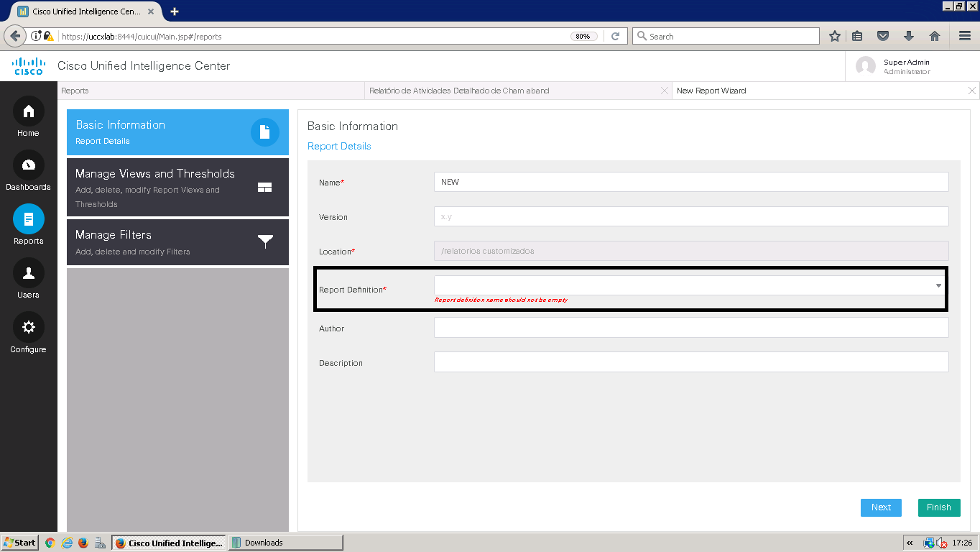Image resolution: width=980 pixels, height=552 pixels.
Task: Open Report Definition dropdown
Action: click(938, 285)
